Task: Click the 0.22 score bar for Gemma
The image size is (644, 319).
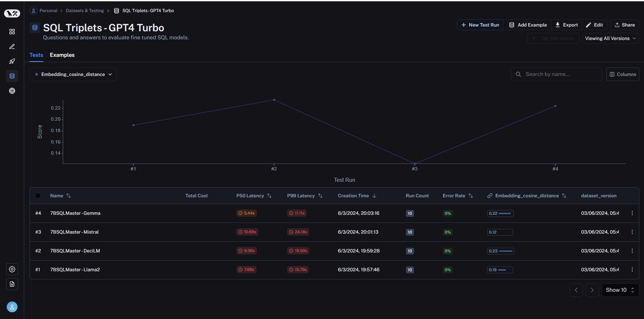Action: coord(500,213)
